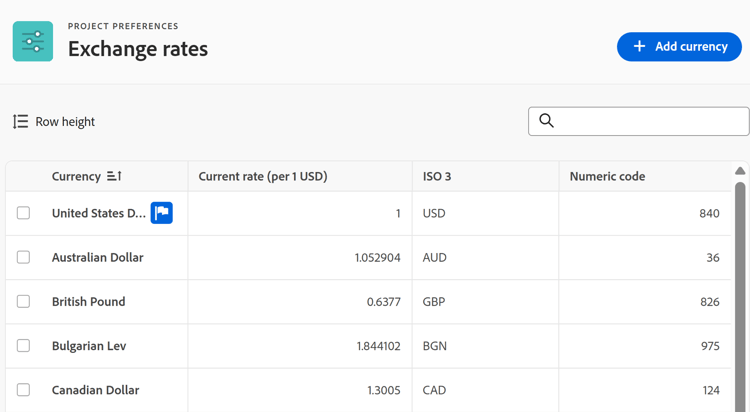Click the scrollbar up arrow

(740, 171)
